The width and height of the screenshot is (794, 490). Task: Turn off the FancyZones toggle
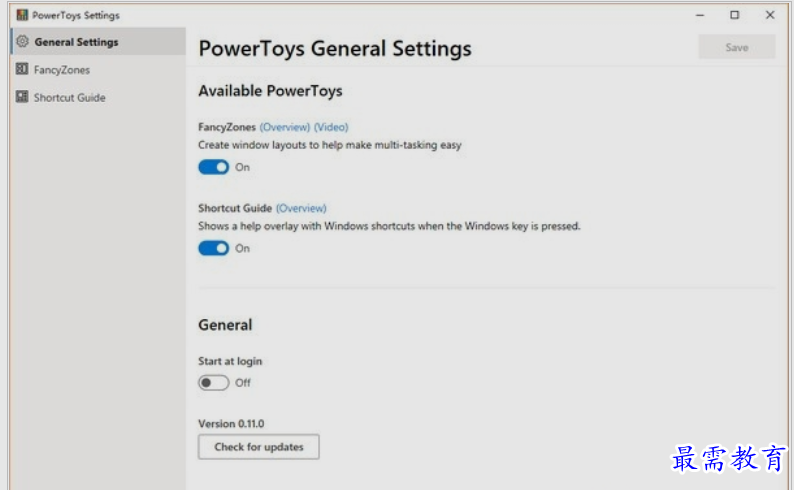tap(213, 167)
